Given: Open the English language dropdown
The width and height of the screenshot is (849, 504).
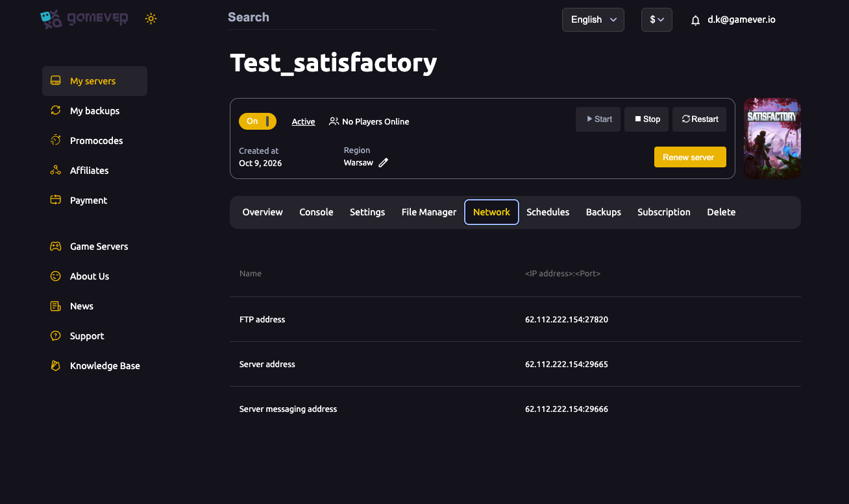Looking at the screenshot, I should pyautogui.click(x=593, y=19).
